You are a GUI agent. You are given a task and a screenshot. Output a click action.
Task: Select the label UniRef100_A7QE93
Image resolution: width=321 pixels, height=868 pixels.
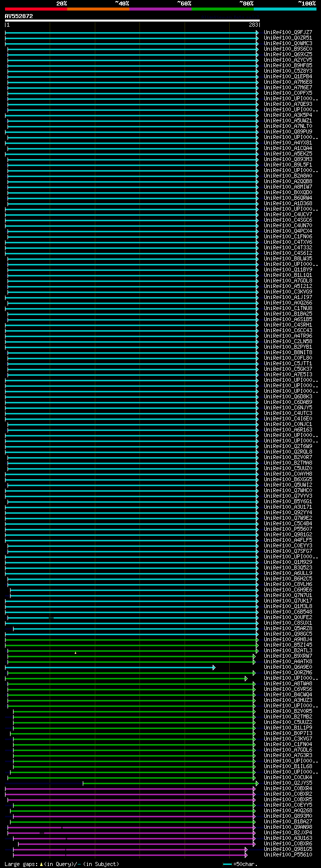(x=288, y=104)
